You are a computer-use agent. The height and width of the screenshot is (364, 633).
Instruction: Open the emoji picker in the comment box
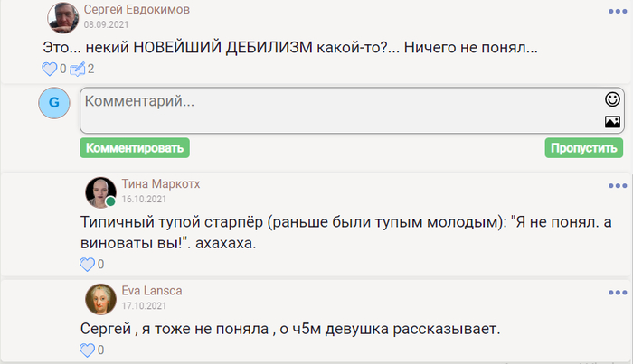612,98
